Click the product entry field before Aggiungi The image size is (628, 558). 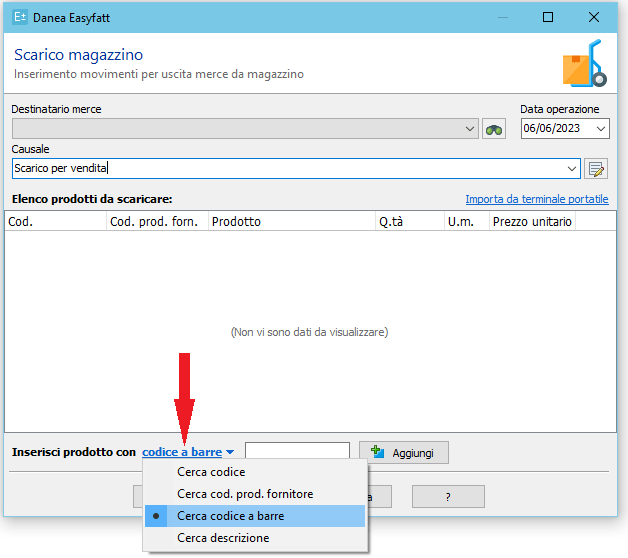(297, 453)
